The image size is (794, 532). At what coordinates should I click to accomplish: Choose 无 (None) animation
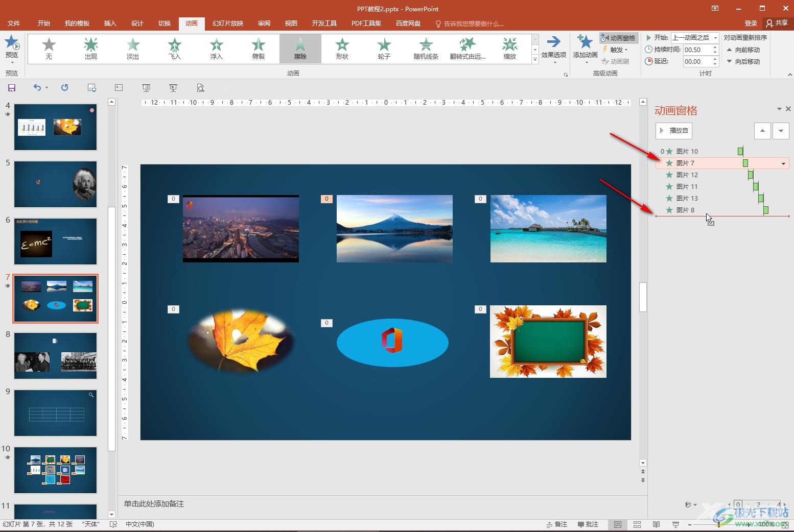pyautogui.click(x=49, y=49)
